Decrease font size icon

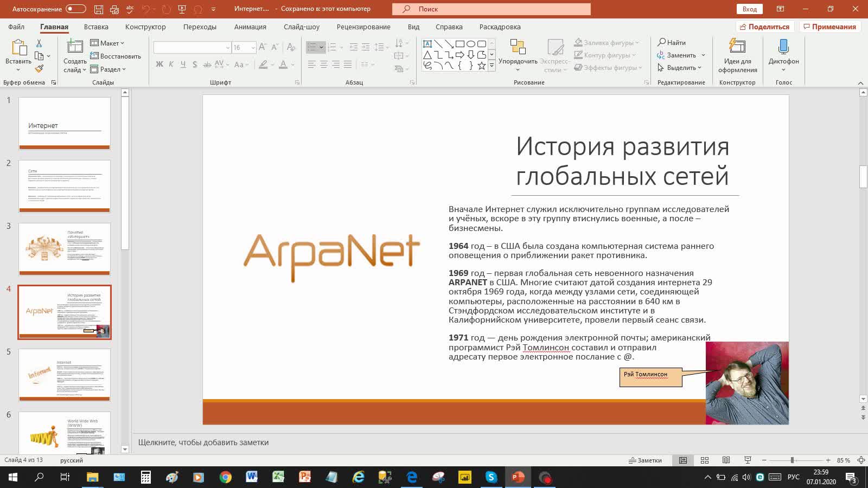tap(275, 48)
